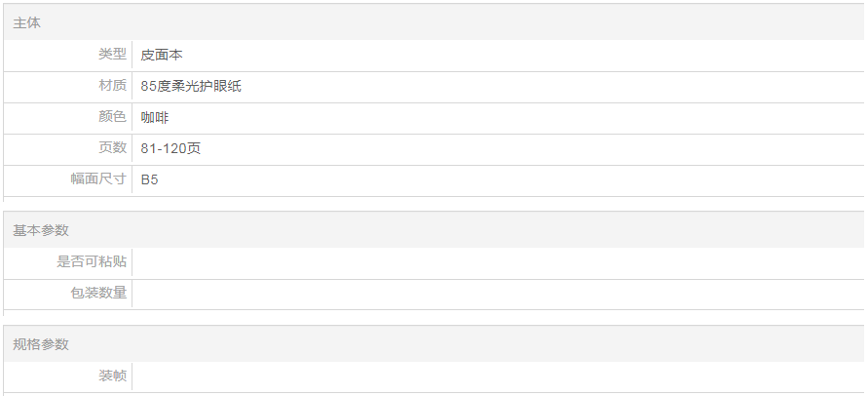This screenshot has height=396, width=868.
Task: Click the 主体 section heading text
Action: point(26,22)
